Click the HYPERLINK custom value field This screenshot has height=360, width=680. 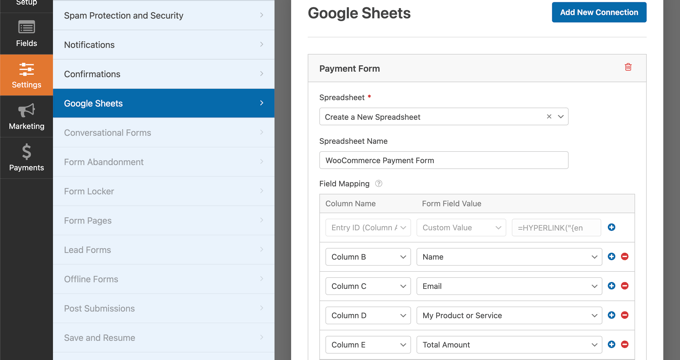[556, 228]
